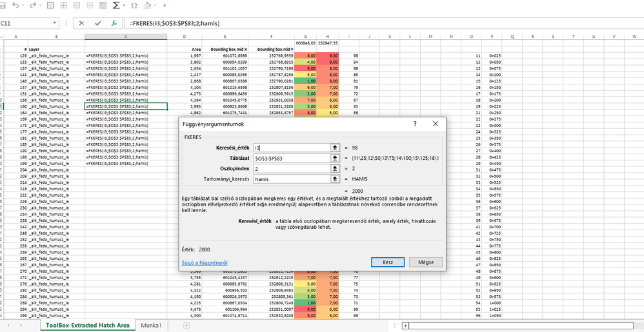Image resolution: width=644 pixels, height=332 pixels.
Task: Click the Omega symbol insert icon
Action: (134, 6)
